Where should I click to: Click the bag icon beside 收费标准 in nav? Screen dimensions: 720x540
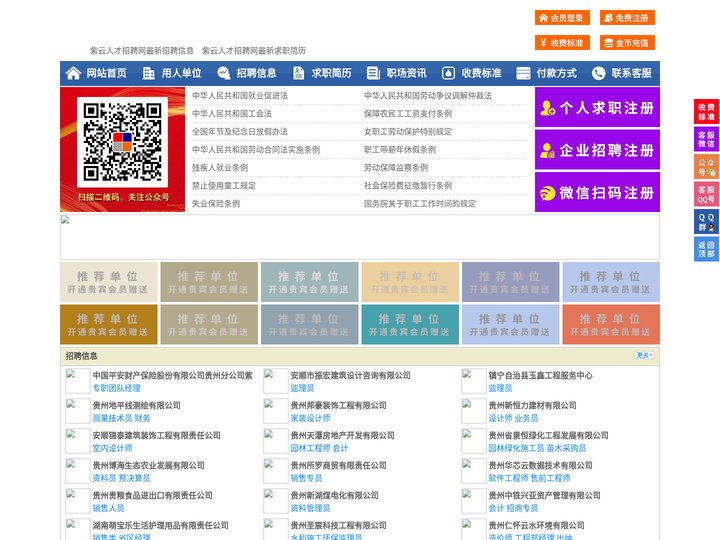point(448,73)
